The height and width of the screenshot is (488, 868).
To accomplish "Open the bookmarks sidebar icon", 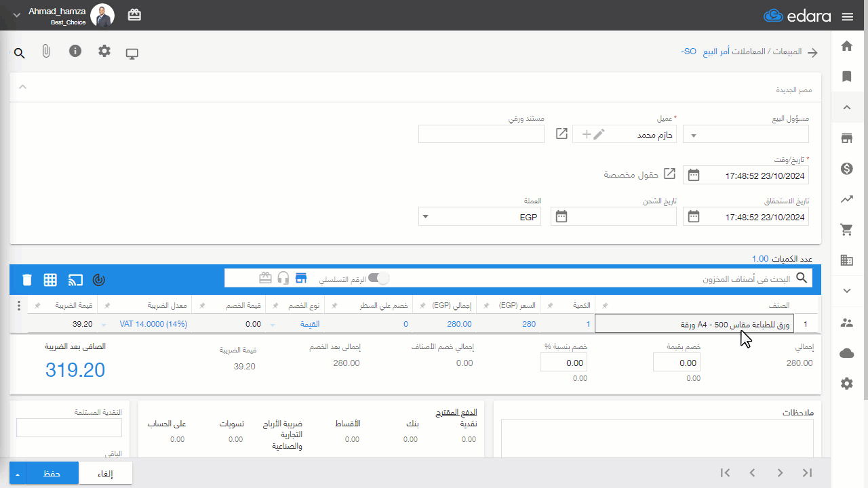I will pos(846,77).
